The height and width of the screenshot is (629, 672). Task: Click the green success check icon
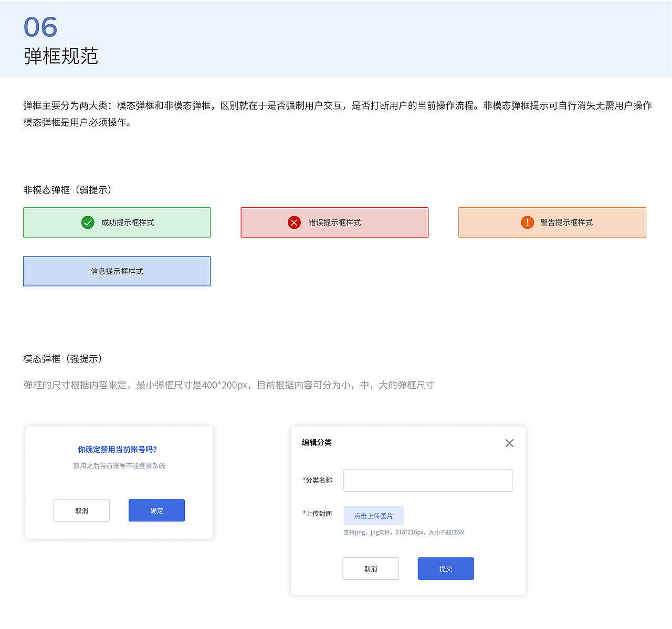pyautogui.click(x=88, y=222)
